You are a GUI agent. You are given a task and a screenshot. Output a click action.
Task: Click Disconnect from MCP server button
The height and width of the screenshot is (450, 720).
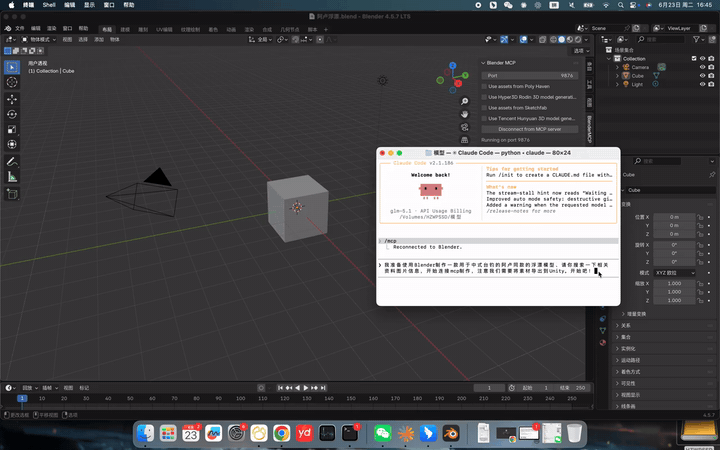(529, 129)
